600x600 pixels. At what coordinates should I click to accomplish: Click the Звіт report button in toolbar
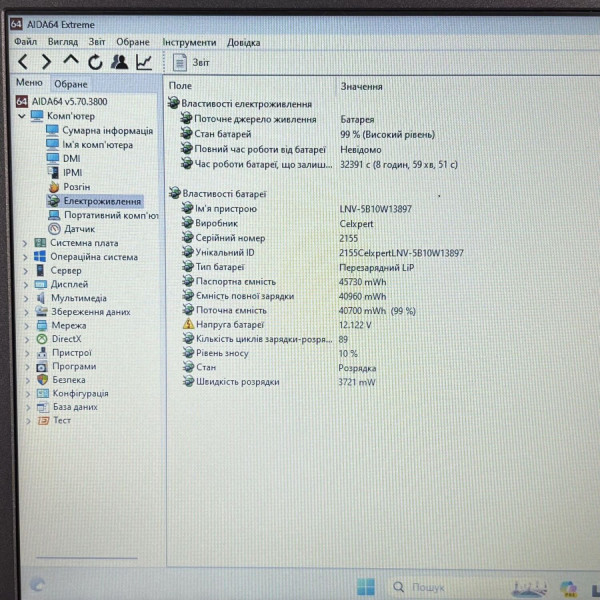coord(191,62)
